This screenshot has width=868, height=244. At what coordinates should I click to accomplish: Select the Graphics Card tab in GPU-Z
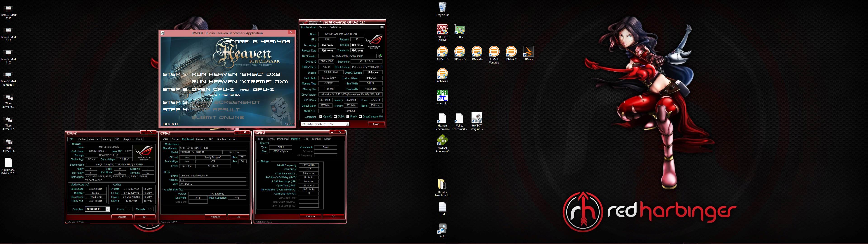309,27
